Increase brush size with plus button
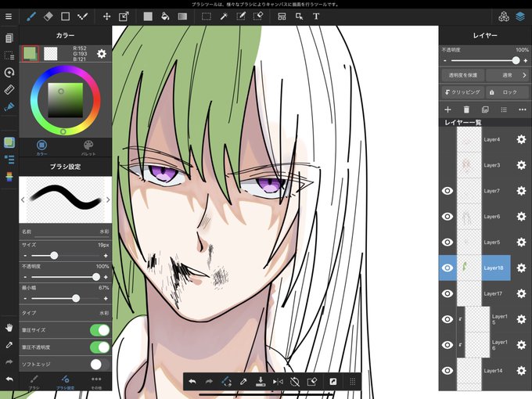The width and height of the screenshot is (532, 399). coord(106,256)
